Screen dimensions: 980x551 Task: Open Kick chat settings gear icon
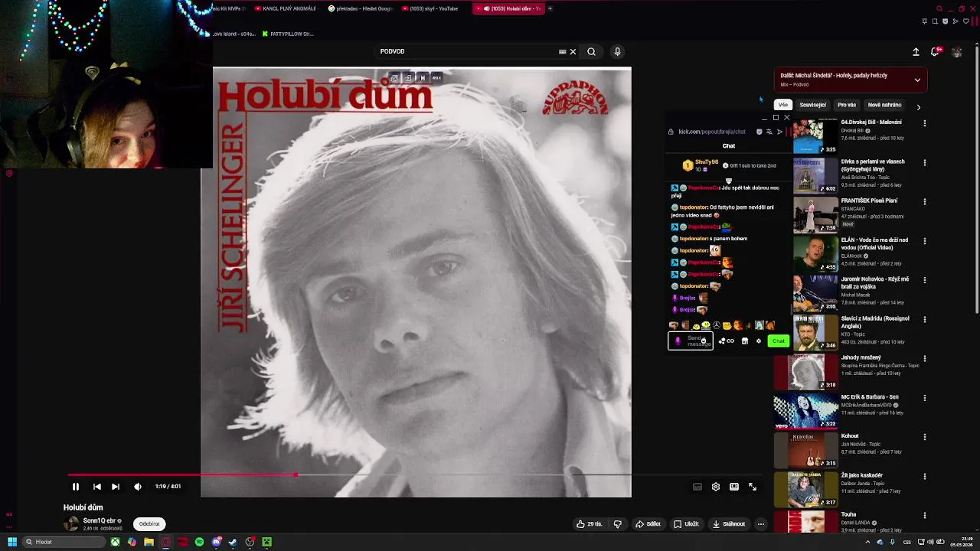pos(759,341)
